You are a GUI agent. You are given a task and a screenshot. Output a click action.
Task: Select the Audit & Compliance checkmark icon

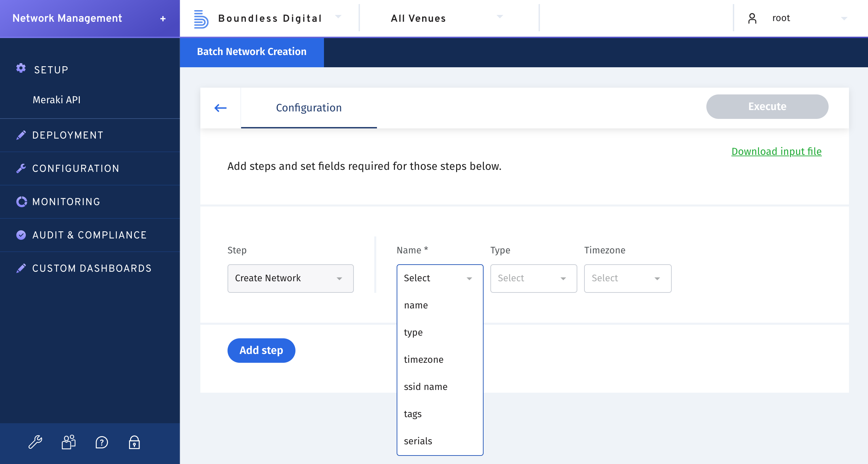pyautogui.click(x=21, y=234)
